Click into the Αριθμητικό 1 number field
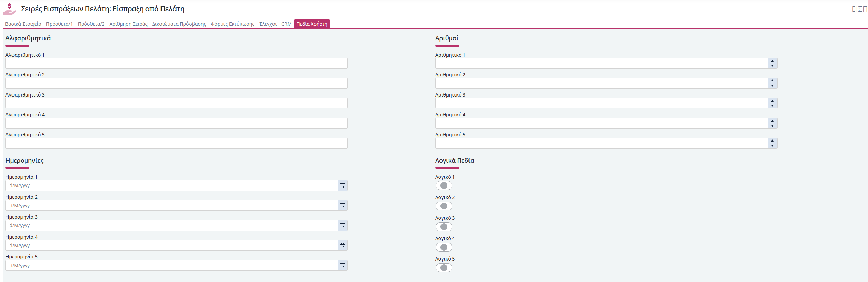This screenshot has width=868, height=282. click(601, 63)
